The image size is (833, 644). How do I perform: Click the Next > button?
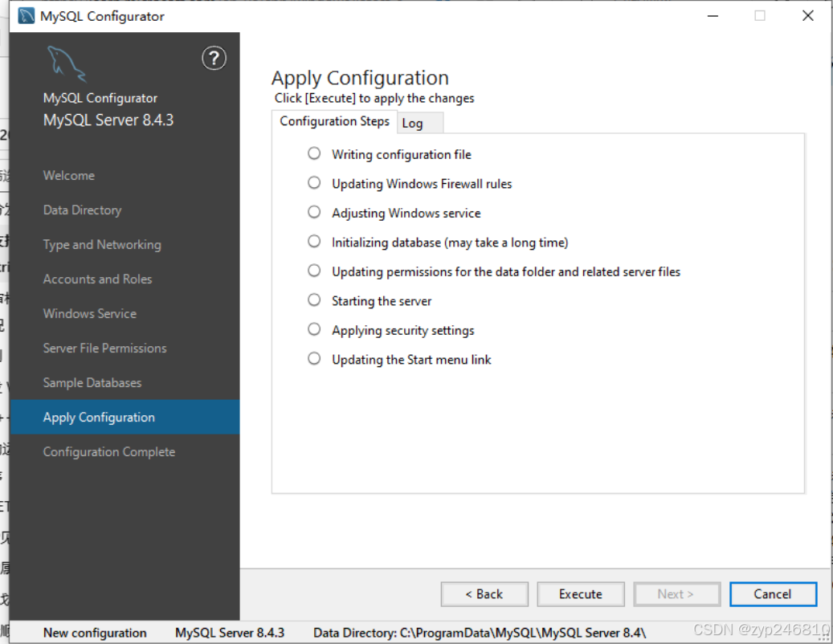pos(677,594)
